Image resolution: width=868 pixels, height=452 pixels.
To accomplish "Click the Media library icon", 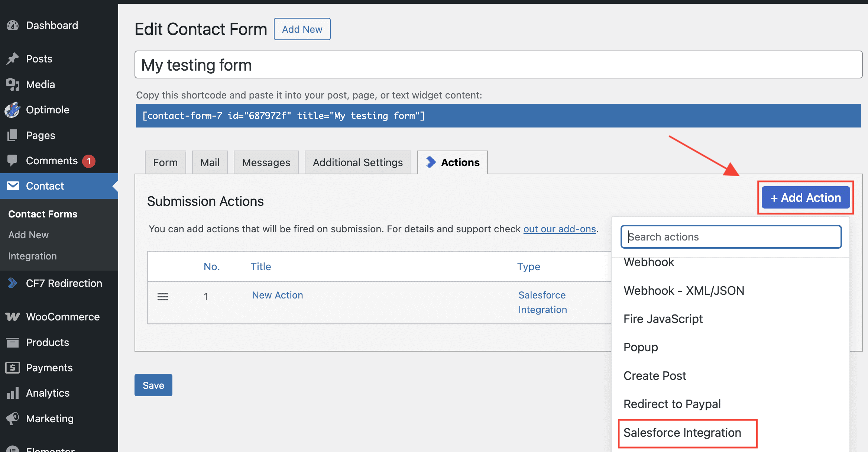I will (x=13, y=84).
